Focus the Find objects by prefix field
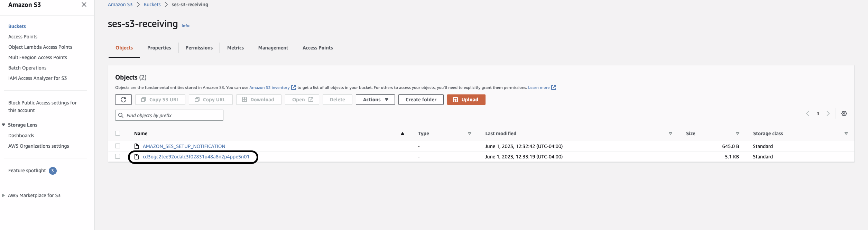 (x=169, y=115)
